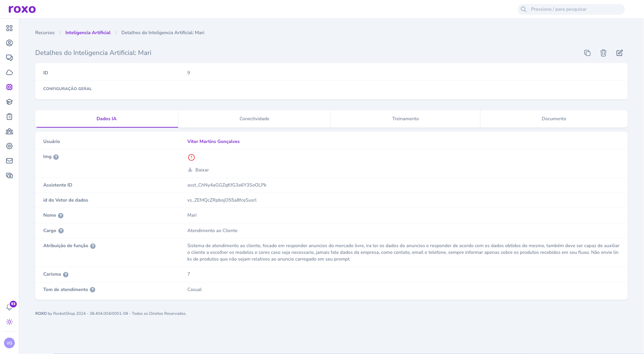
Task: Click help icon beside Atribuição de função
Action: click(93, 246)
